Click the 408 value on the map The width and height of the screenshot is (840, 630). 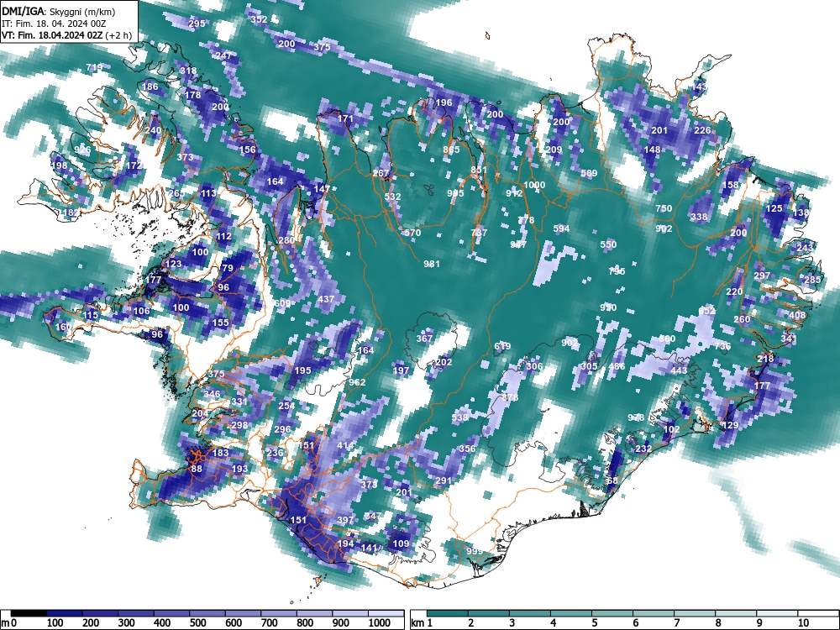pyautogui.click(x=797, y=315)
